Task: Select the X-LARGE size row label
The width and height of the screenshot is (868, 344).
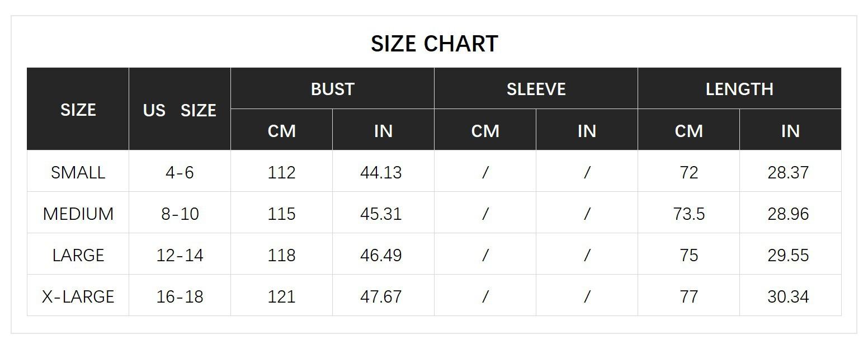Action: coord(78,296)
